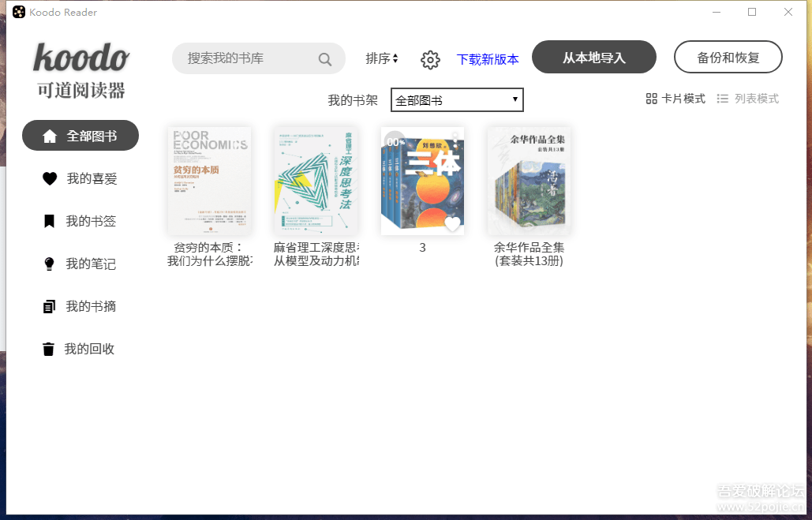Open the 排序 sort dropdown
The width and height of the screenshot is (812, 520).
(x=382, y=58)
